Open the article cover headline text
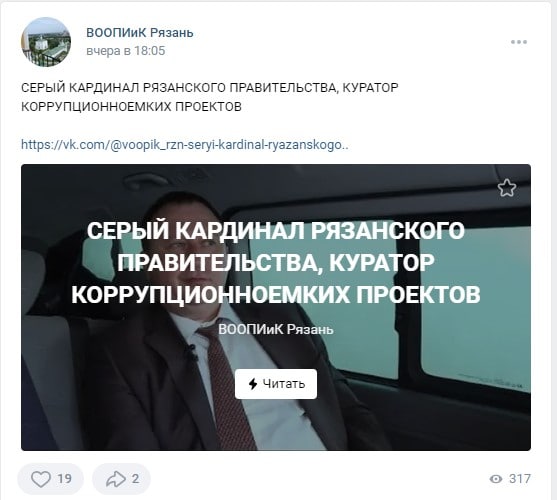The image size is (557, 500). 276,262
